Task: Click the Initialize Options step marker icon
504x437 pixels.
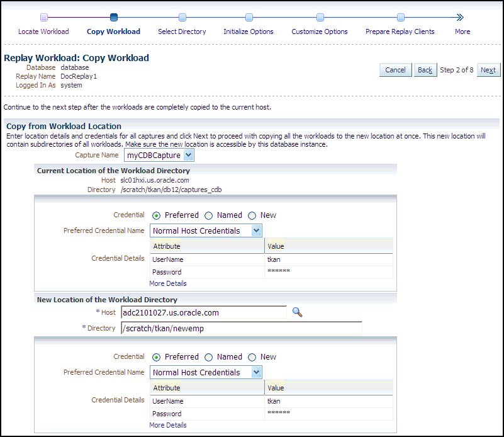Action: [249, 18]
